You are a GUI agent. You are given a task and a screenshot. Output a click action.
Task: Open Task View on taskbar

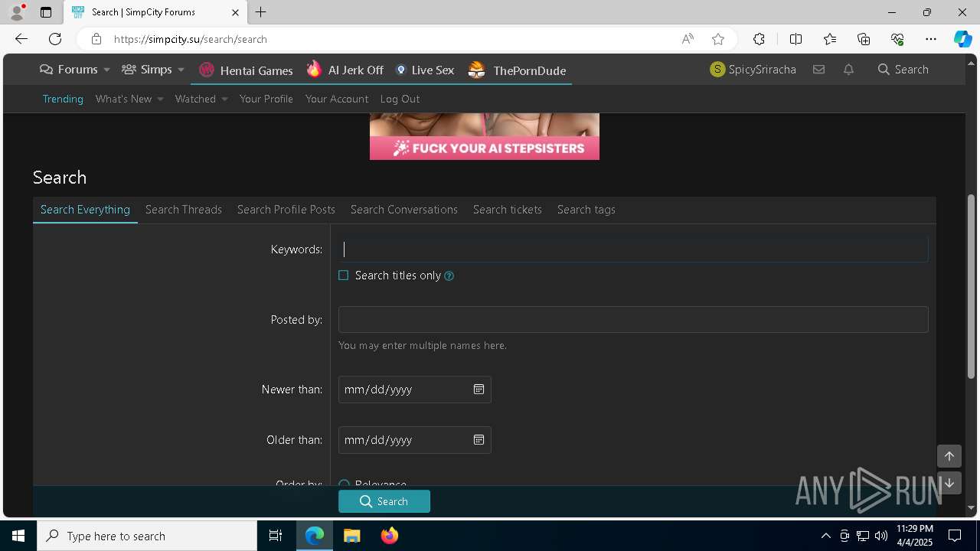[x=276, y=536]
